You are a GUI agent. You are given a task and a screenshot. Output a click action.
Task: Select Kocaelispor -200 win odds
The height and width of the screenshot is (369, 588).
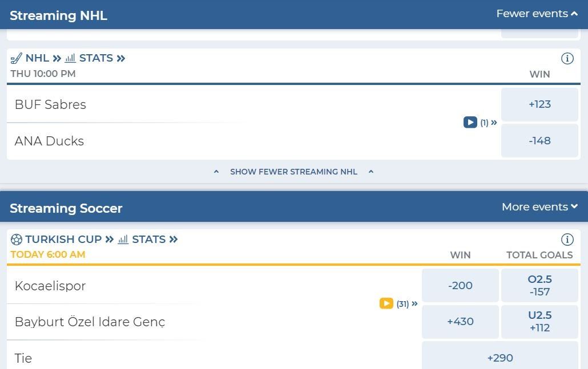pyautogui.click(x=460, y=286)
